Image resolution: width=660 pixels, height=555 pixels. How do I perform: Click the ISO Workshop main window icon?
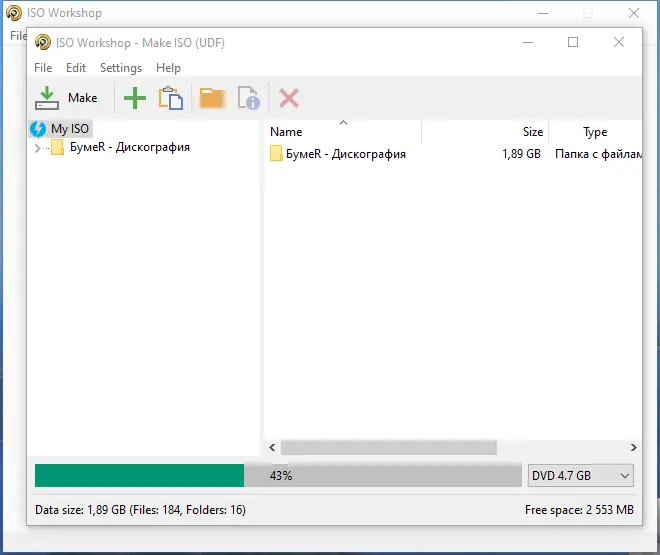13,13
